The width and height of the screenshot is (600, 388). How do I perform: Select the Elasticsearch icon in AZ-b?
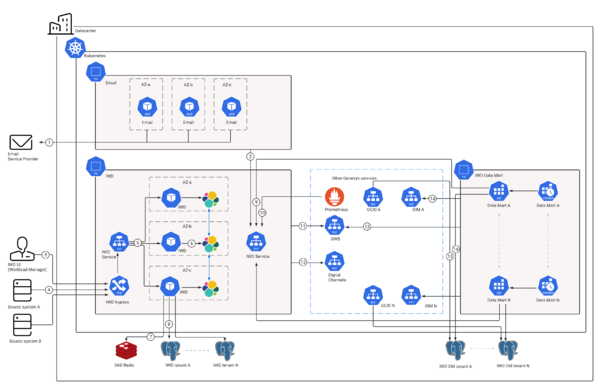click(x=210, y=243)
